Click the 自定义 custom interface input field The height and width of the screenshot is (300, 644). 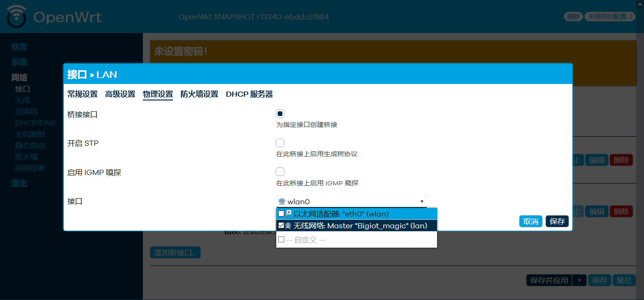(360, 240)
